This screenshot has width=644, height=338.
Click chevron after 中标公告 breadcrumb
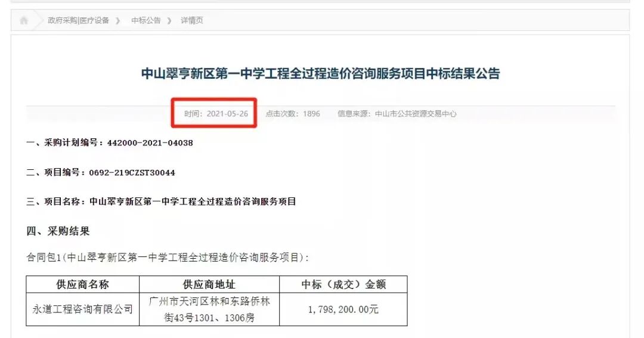coord(169,20)
